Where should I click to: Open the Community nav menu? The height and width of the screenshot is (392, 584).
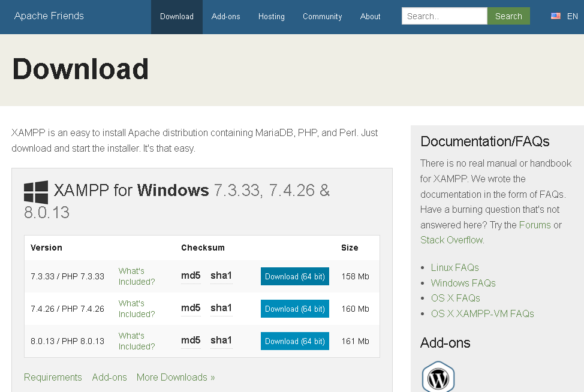pos(322,17)
